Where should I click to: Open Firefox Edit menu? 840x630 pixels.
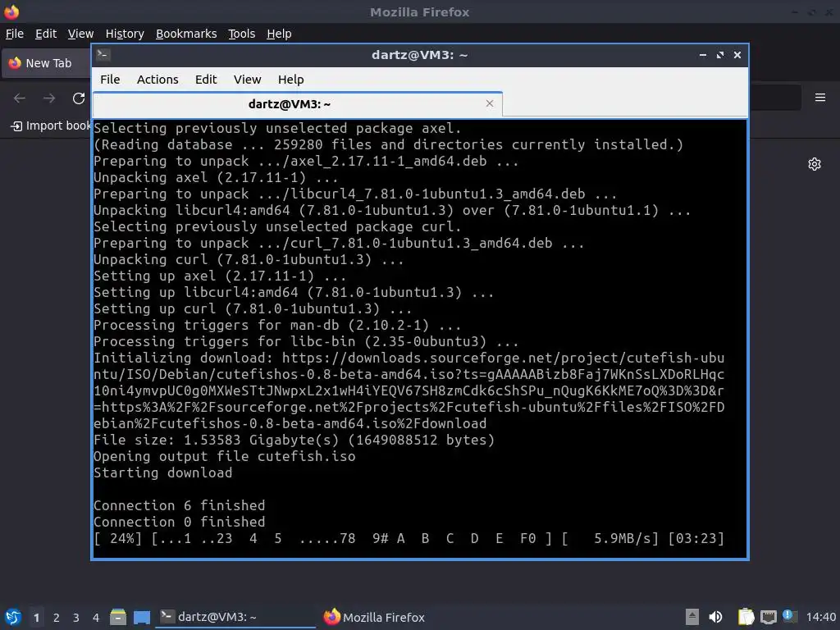[x=46, y=34]
